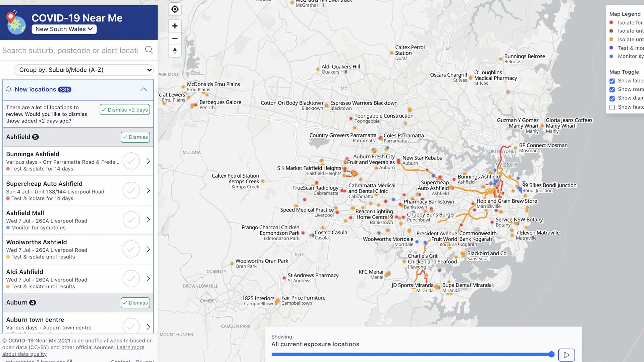Screen dimensions: 644x362
Task: Mark Supercheap Auto Ashfield as reviewed
Action: pyautogui.click(x=131, y=191)
